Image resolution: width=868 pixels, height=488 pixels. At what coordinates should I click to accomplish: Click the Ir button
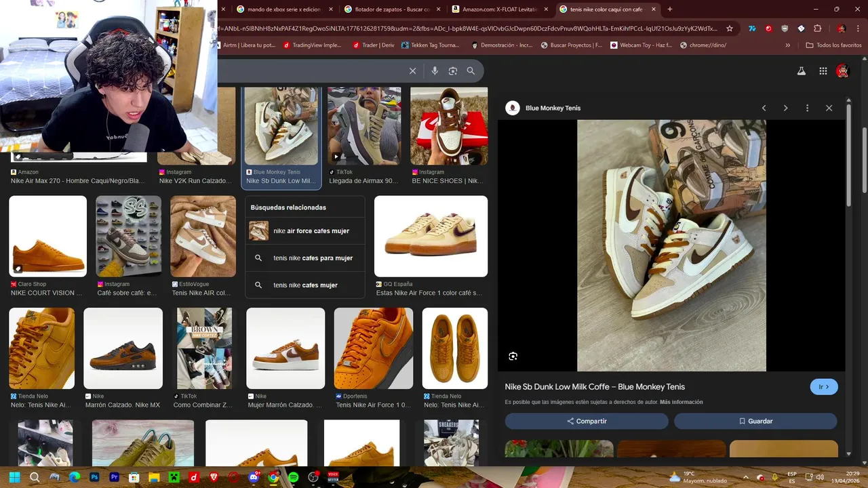point(824,387)
